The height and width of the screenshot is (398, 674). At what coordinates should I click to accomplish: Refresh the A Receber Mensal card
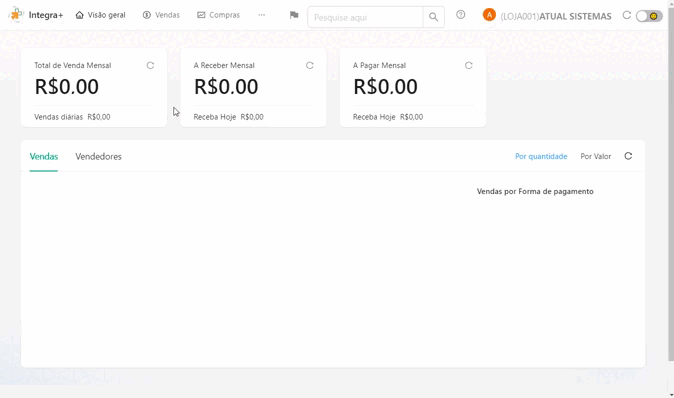[x=309, y=65]
